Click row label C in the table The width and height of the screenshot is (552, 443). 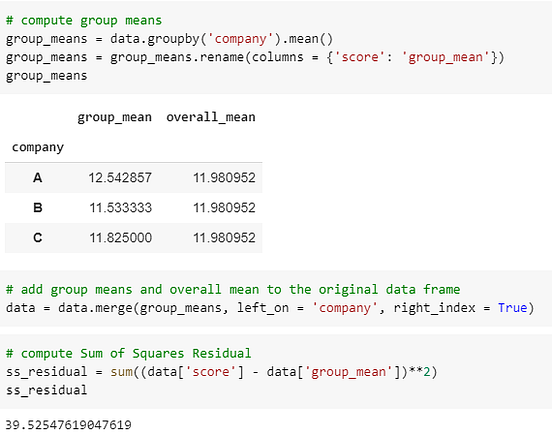click(x=38, y=238)
